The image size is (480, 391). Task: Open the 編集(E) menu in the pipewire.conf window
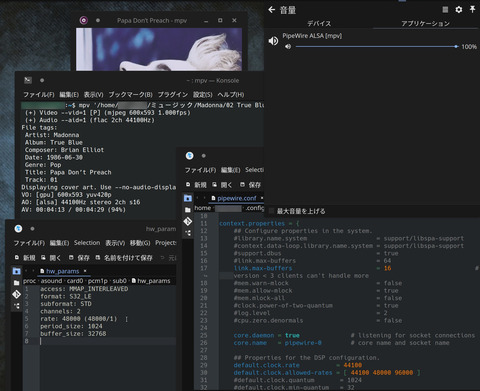tap(230, 170)
